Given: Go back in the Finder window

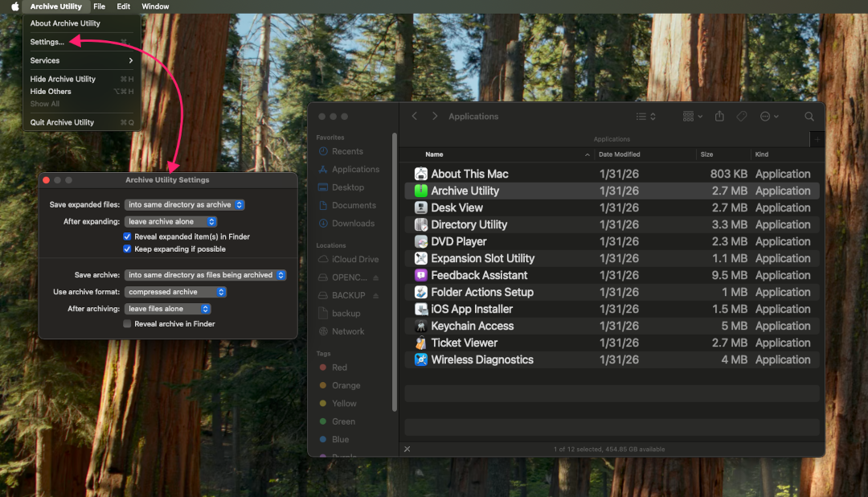Looking at the screenshot, I should (x=414, y=117).
